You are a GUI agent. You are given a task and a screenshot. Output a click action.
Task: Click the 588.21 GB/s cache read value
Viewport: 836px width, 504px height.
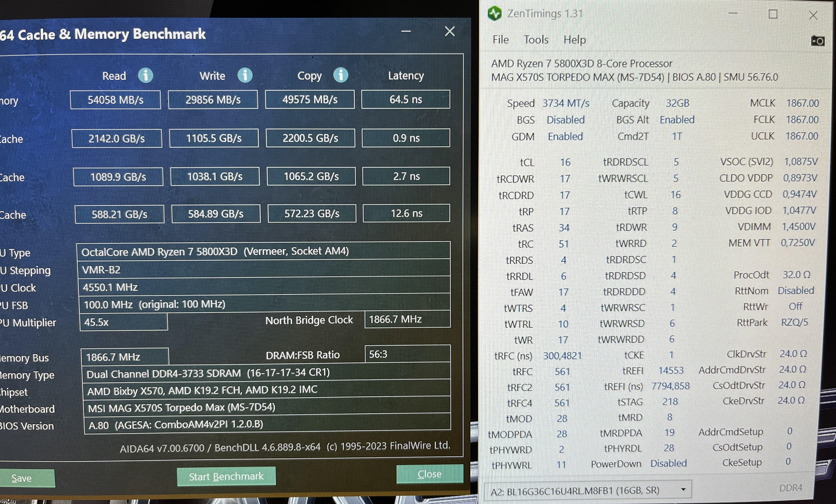[x=120, y=214]
